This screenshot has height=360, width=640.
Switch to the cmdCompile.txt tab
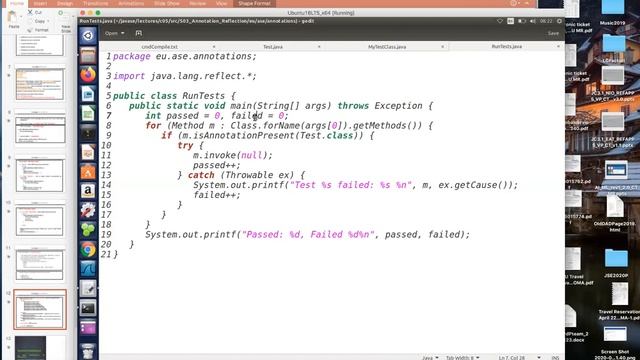click(160, 47)
